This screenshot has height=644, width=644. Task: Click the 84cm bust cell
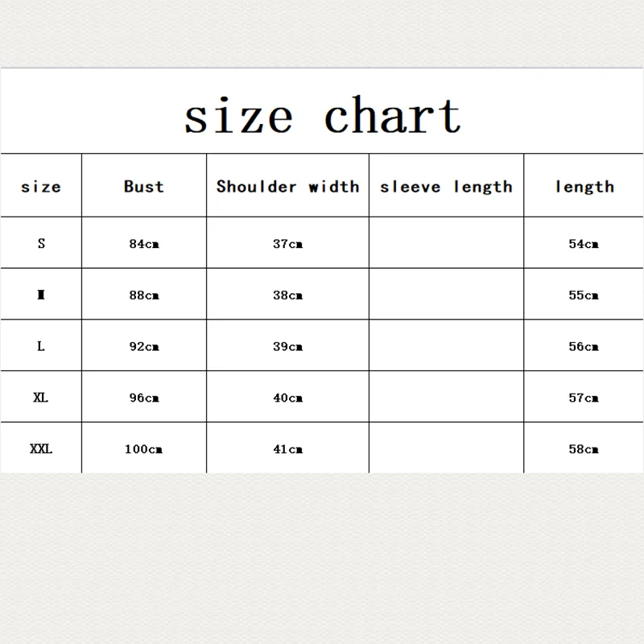coord(144,244)
